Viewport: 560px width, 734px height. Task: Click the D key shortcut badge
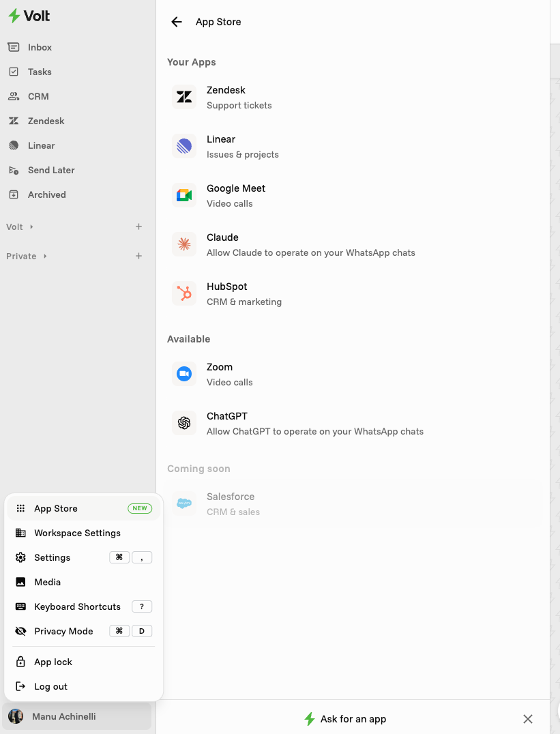[x=142, y=631]
